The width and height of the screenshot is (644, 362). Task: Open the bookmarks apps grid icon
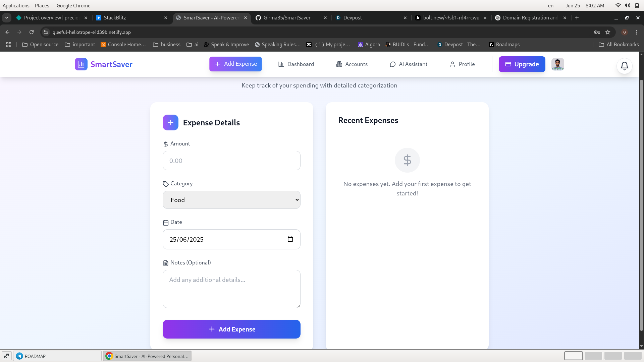(9, 45)
